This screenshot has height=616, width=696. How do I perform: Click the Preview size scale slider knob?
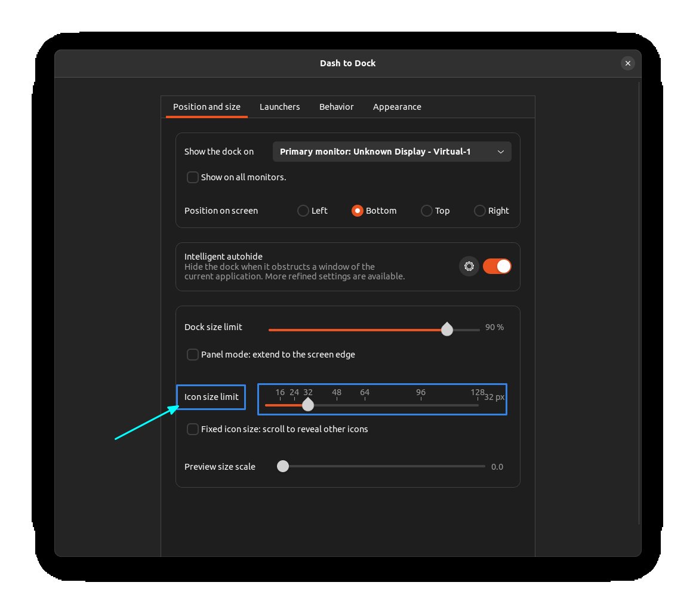282,466
